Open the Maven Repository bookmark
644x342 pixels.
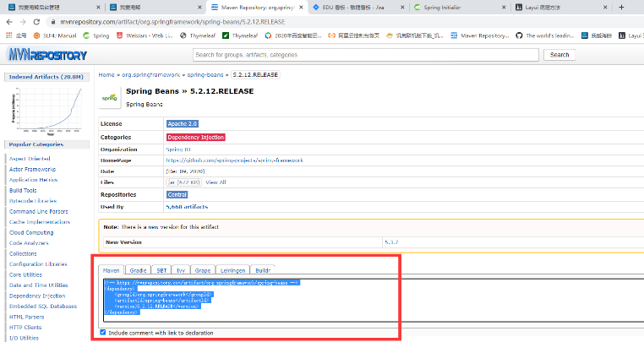click(x=480, y=35)
